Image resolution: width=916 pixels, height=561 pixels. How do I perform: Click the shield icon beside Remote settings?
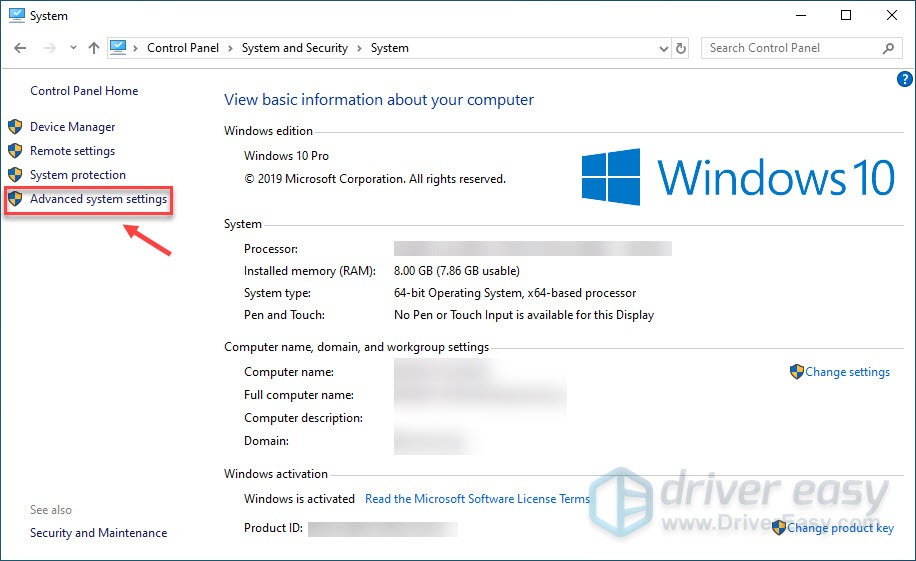click(15, 151)
